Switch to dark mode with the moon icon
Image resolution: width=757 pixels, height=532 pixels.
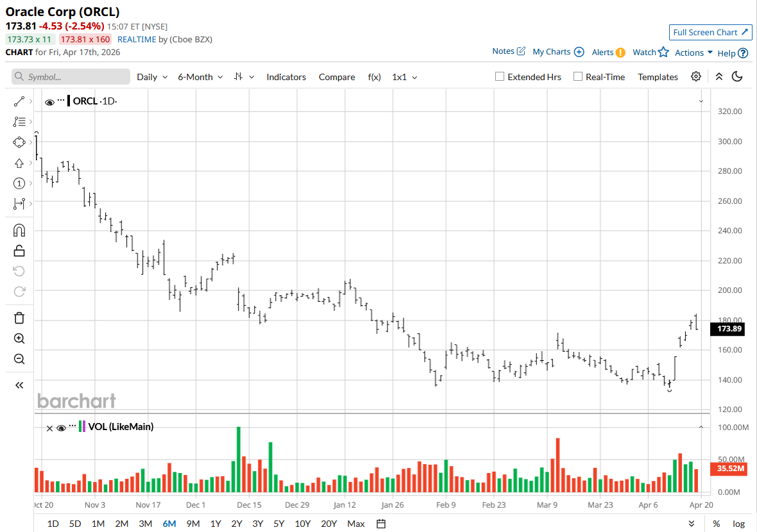click(x=737, y=76)
